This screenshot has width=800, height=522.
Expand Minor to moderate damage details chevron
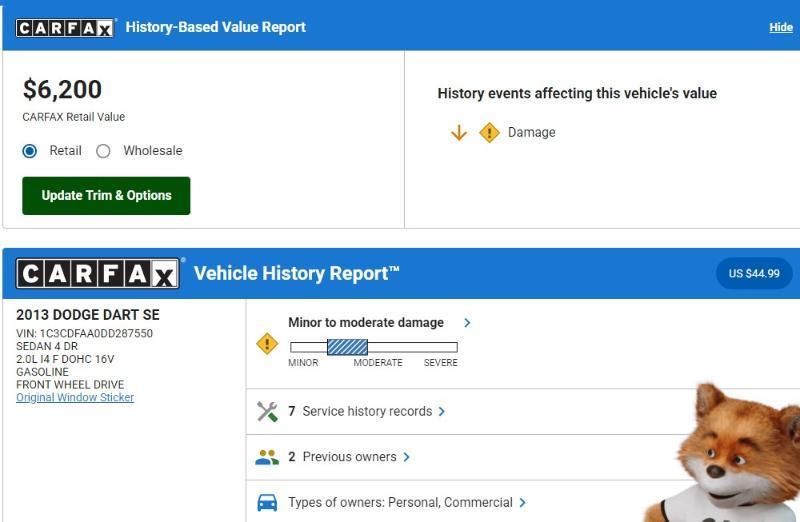(467, 322)
